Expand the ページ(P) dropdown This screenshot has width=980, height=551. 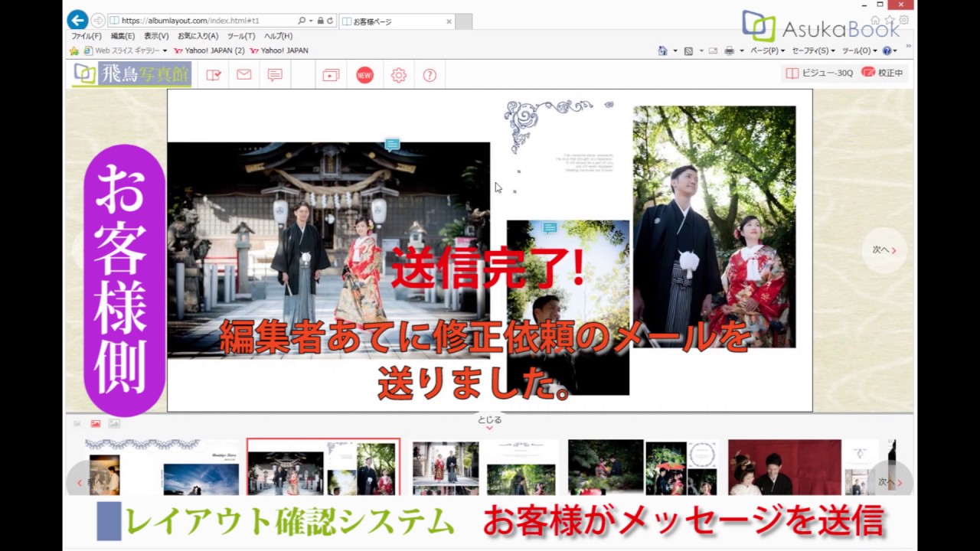pyautogui.click(x=767, y=51)
